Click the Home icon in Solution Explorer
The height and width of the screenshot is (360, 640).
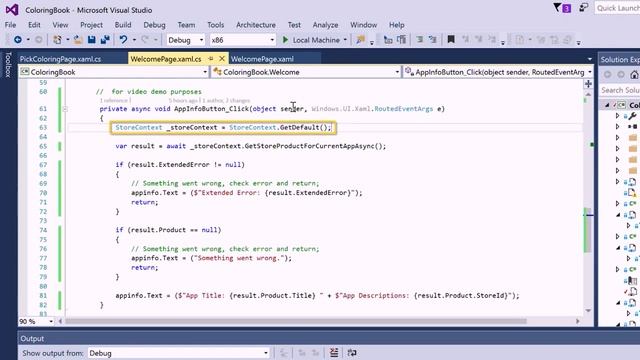634,75
